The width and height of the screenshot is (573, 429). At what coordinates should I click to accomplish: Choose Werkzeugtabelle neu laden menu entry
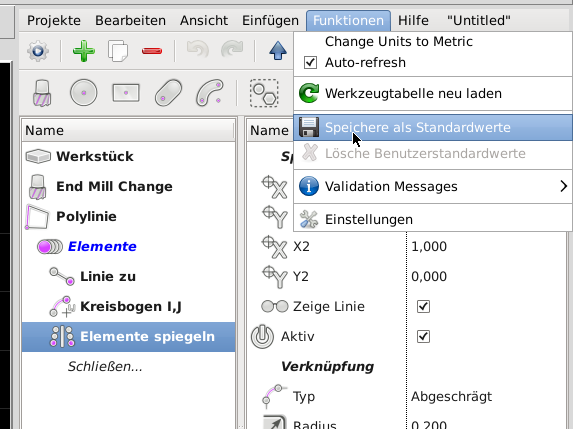pos(433,94)
